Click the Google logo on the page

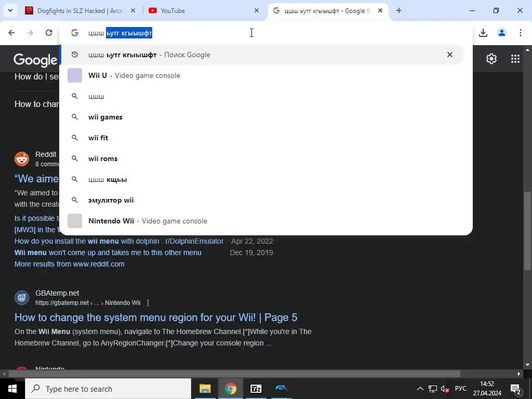point(36,60)
